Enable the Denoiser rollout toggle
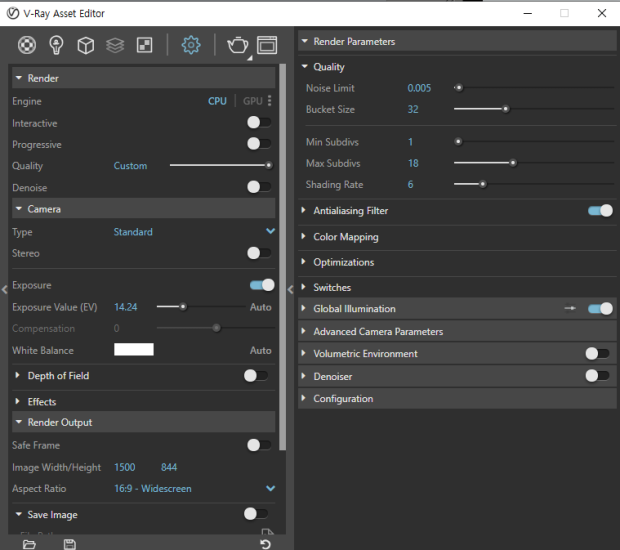Viewport: 620px width, 550px height. pos(597,376)
